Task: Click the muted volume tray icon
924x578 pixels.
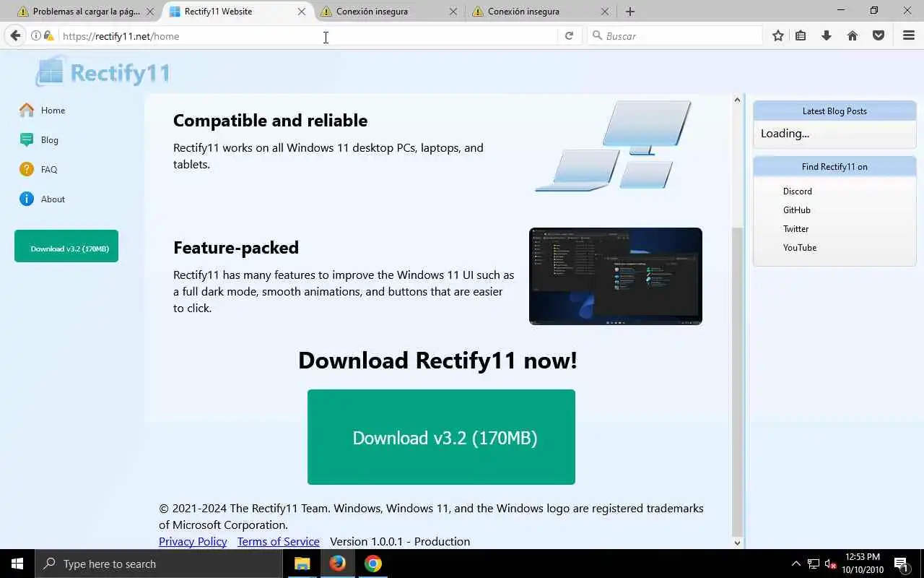Action: pyautogui.click(x=831, y=564)
